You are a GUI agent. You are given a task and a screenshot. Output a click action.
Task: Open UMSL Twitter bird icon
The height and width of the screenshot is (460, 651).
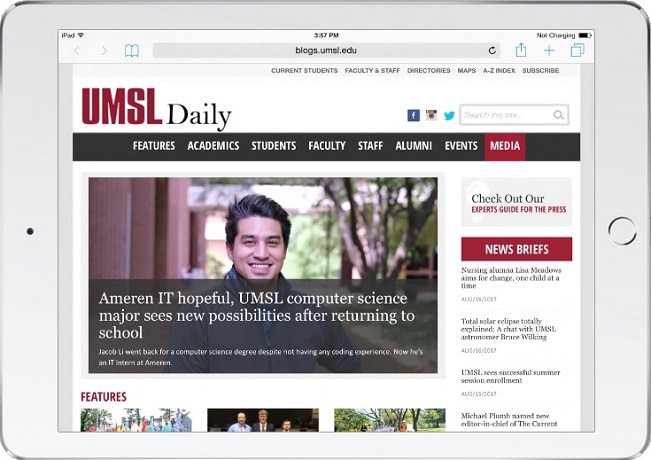tap(449, 115)
